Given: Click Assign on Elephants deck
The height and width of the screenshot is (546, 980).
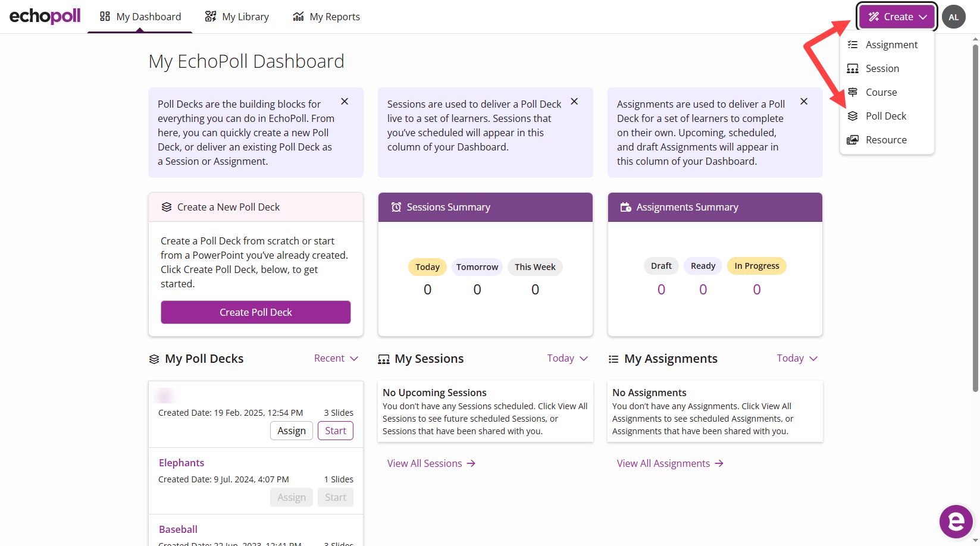Looking at the screenshot, I should tap(292, 497).
